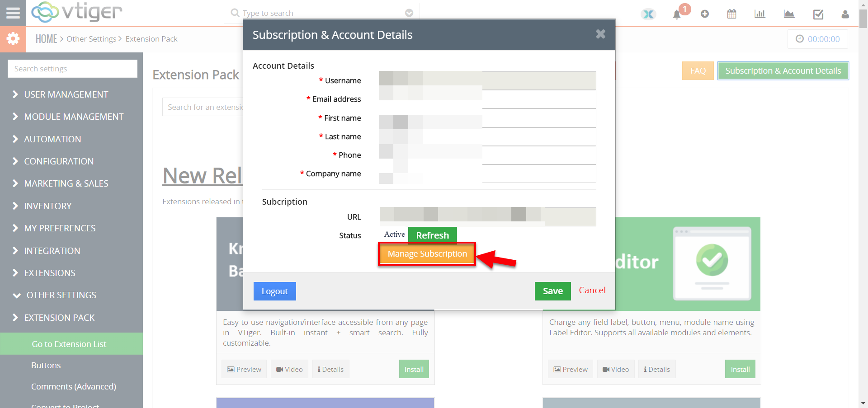The image size is (868, 408).
Task: Open Details for Label Editor extension
Action: (x=657, y=369)
